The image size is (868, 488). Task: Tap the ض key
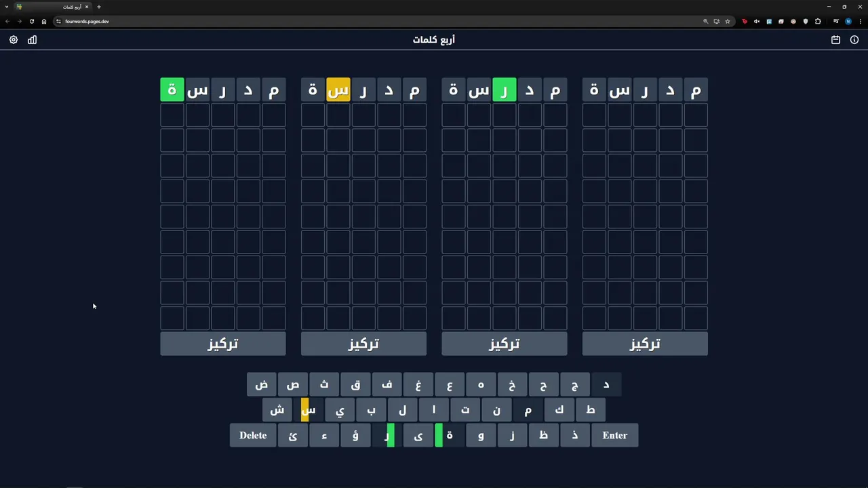(x=262, y=385)
